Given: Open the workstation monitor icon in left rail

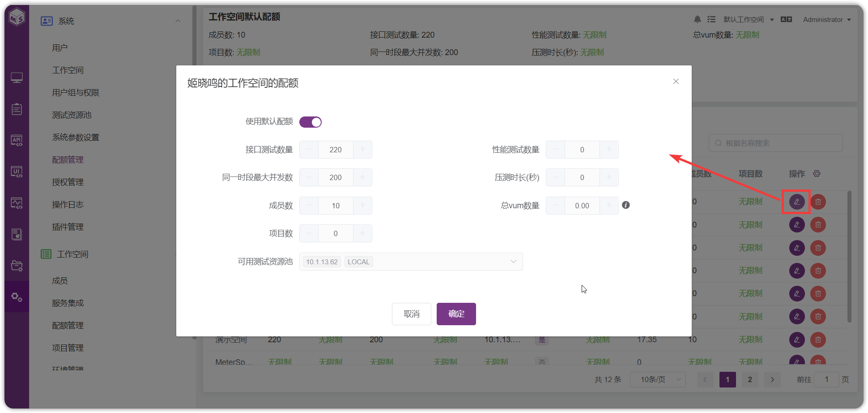Looking at the screenshot, I should point(17,78).
